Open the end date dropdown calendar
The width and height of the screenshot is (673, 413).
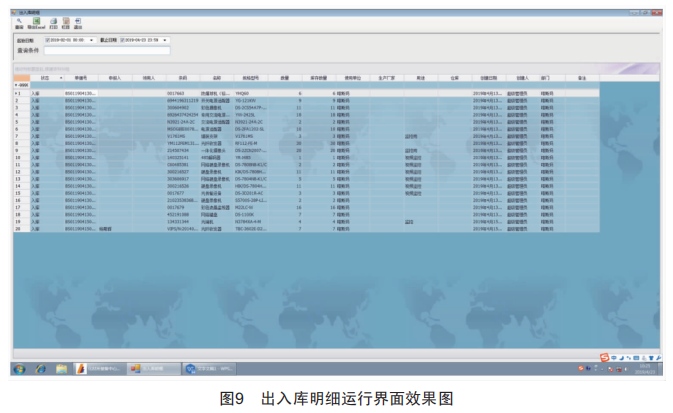tap(167, 38)
